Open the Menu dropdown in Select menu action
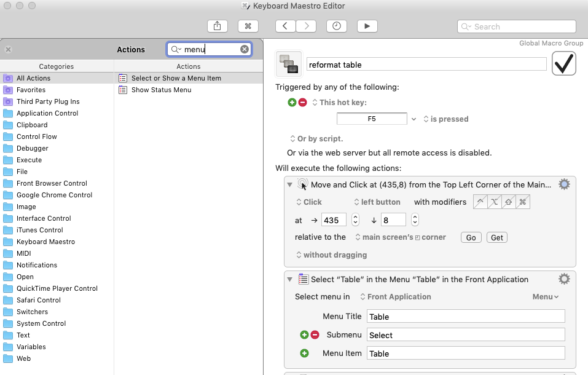Image resolution: width=588 pixels, height=375 pixels. tap(546, 296)
